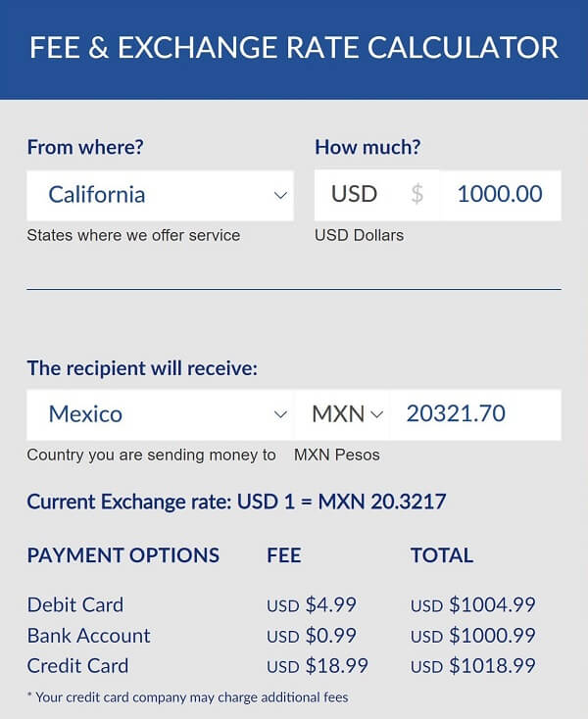Click the "States where we offer service" text
588x719 pixels.
click(133, 235)
